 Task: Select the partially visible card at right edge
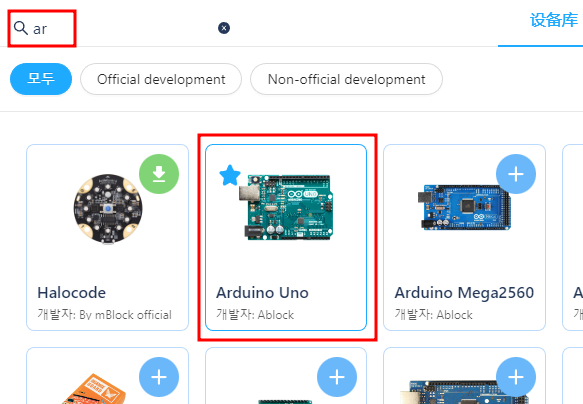point(573,237)
